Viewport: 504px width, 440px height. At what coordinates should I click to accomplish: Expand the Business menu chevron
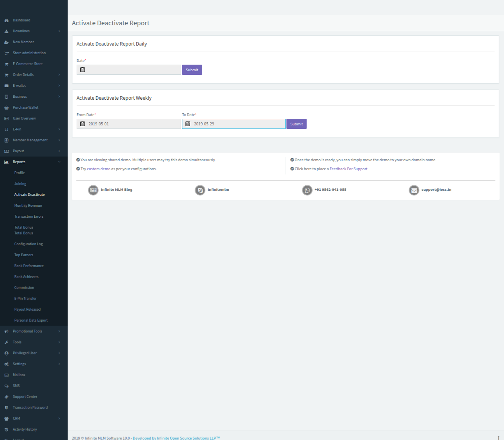(x=59, y=97)
